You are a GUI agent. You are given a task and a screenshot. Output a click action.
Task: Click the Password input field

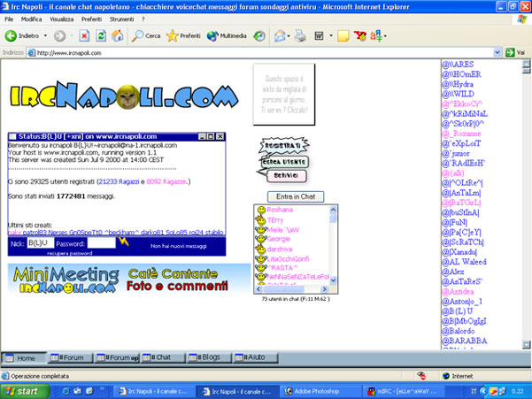(x=102, y=243)
